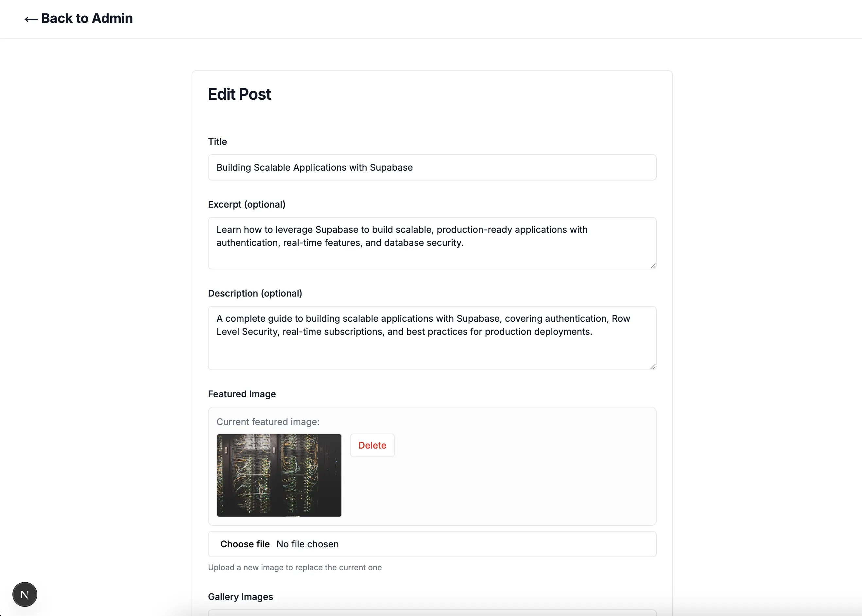Click the Excerpt textarea resize handle

[x=653, y=266]
